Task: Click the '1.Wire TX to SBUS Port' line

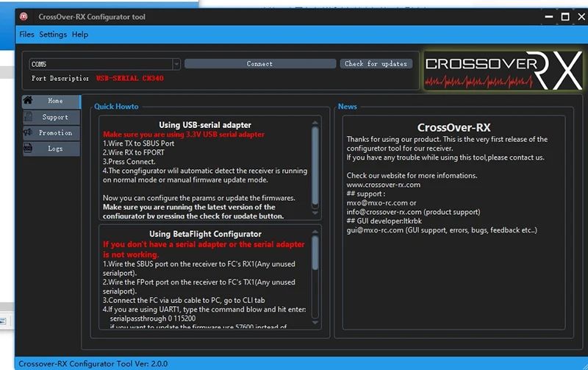Action: click(x=138, y=143)
